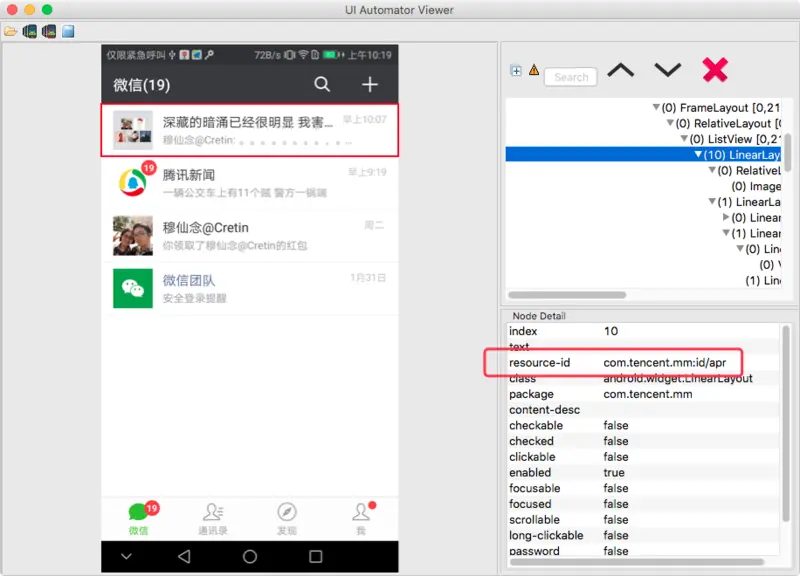Click the Search input field above the tree
The height and width of the screenshot is (576, 800).
[x=571, y=77]
